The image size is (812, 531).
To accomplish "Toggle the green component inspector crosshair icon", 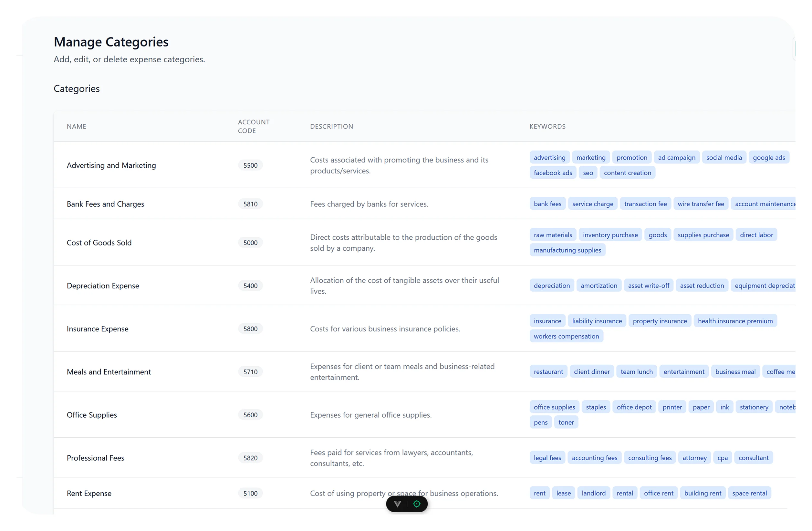I will 417,504.
